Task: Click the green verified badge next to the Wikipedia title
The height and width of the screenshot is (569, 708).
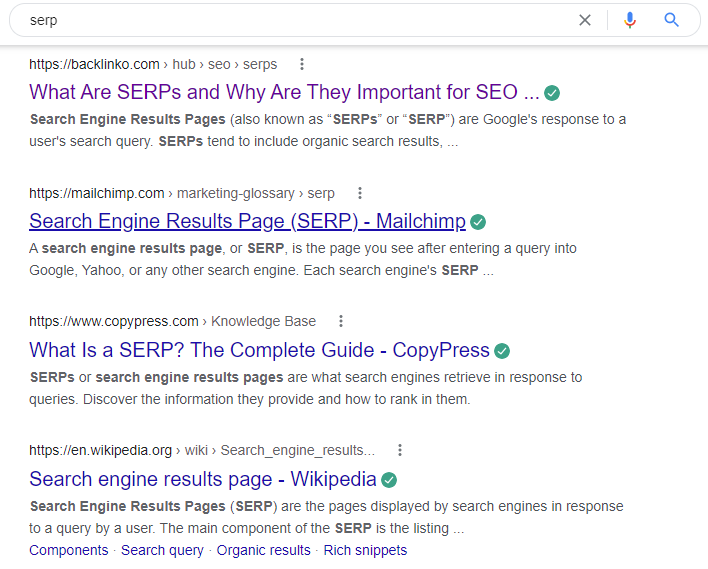Action: coord(389,480)
